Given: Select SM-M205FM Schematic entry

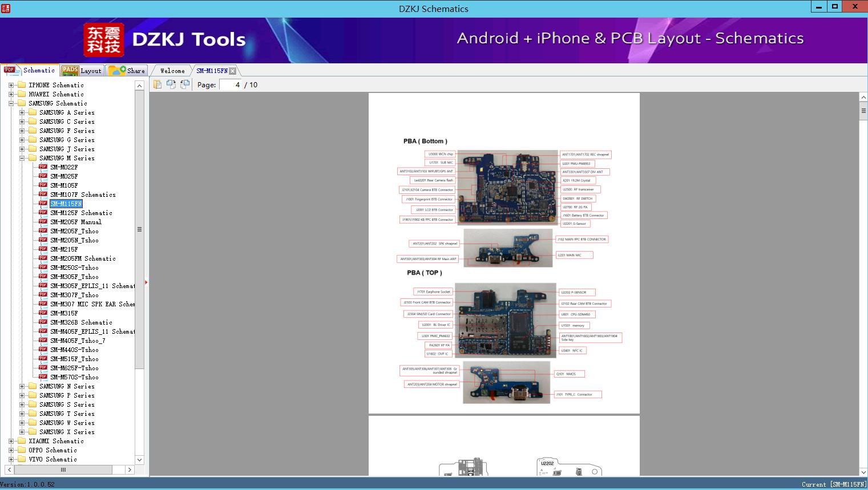Looking at the screenshot, I should click(83, 258).
